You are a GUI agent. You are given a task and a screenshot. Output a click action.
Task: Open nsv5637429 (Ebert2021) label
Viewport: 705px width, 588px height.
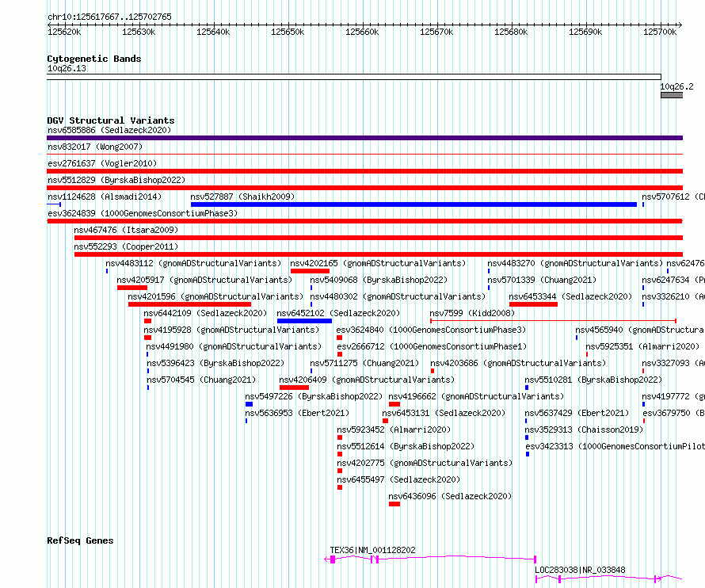pos(577,413)
